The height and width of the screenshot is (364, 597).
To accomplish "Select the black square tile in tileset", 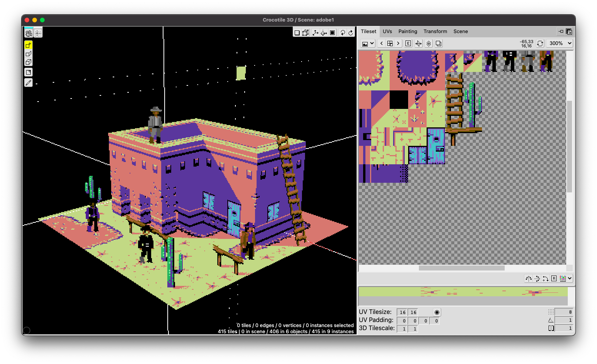I will (x=399, y=100).
